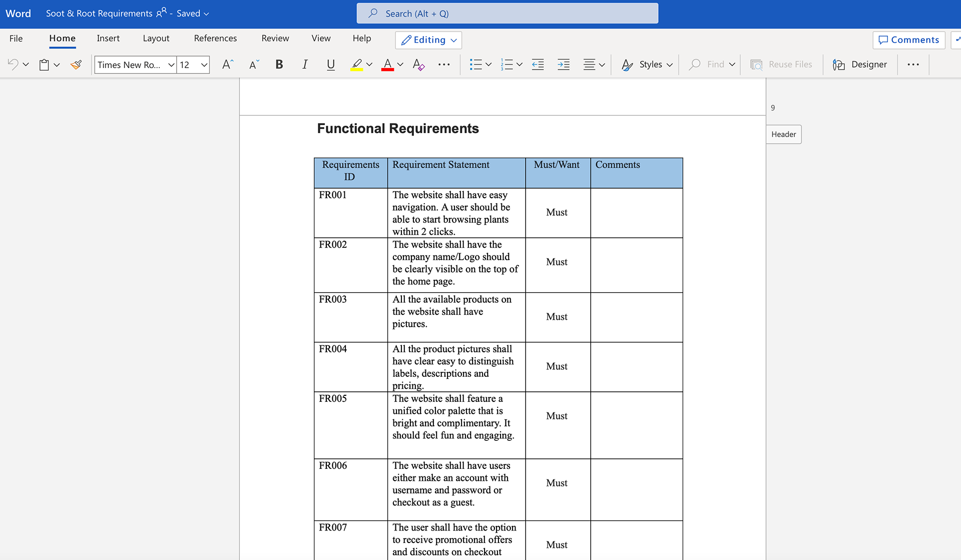Click the Undo icon
The width and height of the screenshot is (961, 560).
(13, 65)
